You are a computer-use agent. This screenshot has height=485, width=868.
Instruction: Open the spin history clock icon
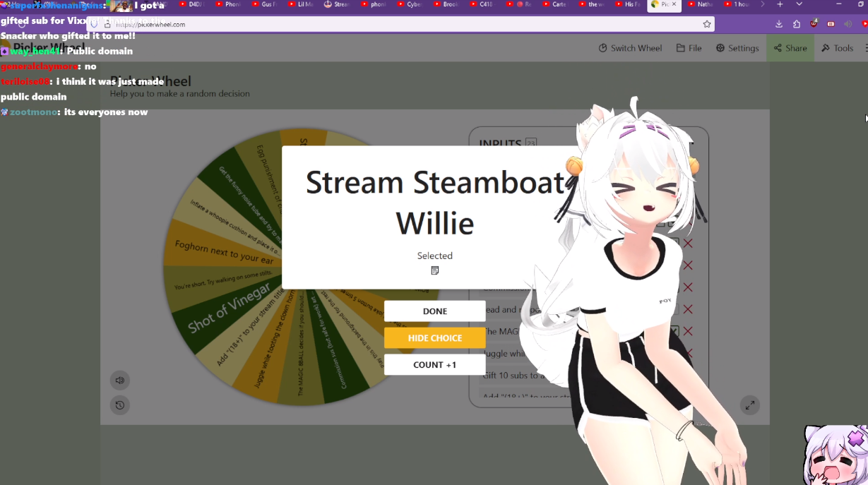(120, 405)
